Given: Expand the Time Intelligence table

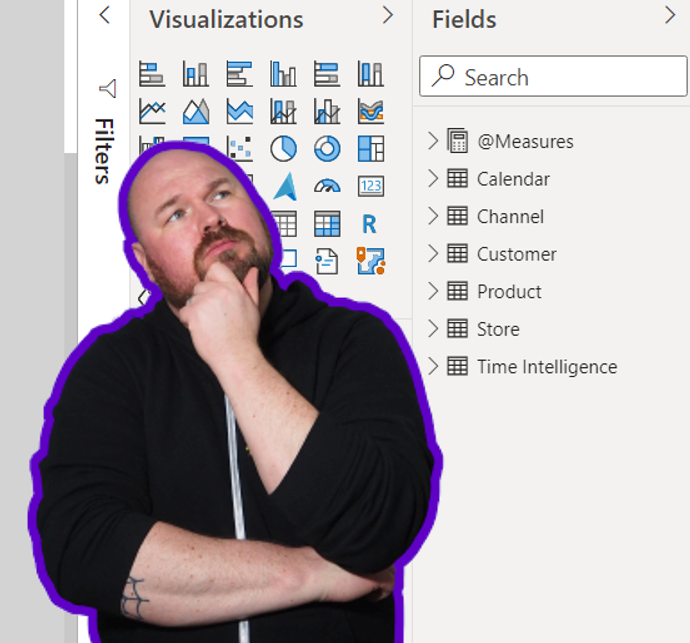Looking at the screenshot, I should coord(433,366).
